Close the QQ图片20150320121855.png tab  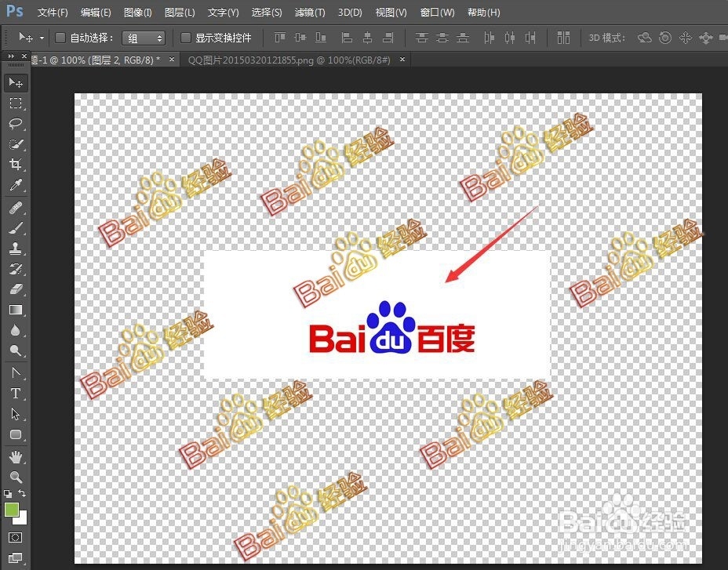tap(402, 60)
